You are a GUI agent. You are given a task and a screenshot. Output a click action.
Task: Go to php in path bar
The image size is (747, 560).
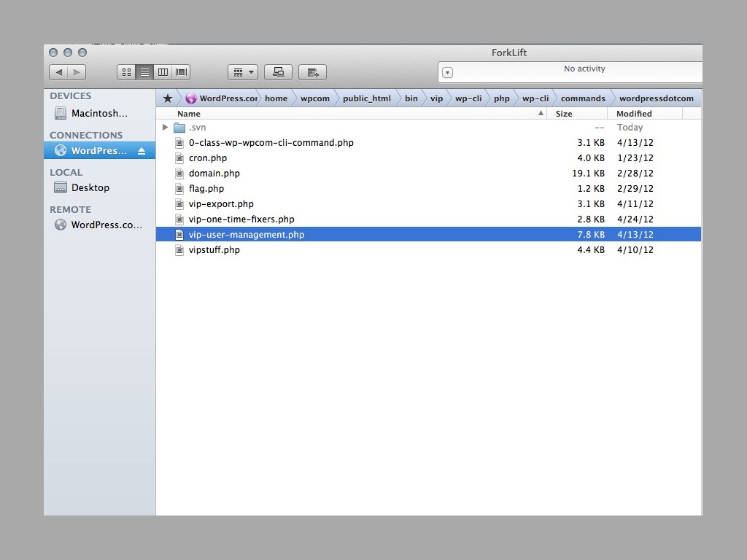[502, 98]
